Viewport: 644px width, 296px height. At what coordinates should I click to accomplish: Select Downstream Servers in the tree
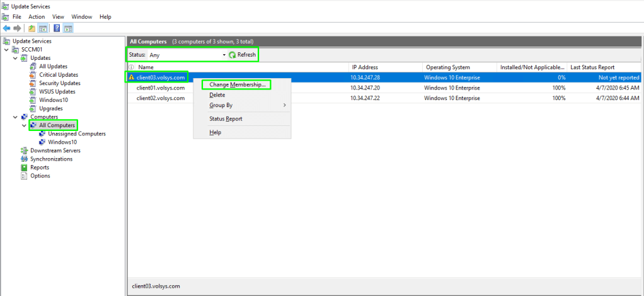55,151
